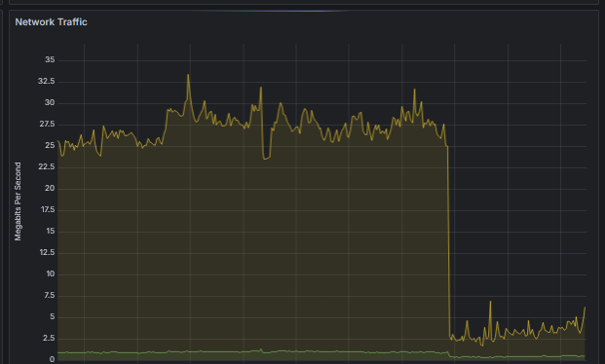Viewport: 605px width, 364px height.
Task: Select the 30 y-axis tick label
Action: click(x=50, y=102)
